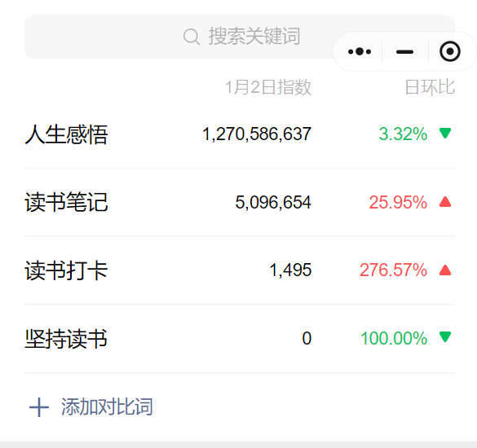Image resolution: width=477 pixels, height=448 pixels.
Task: Select index value 1,270,586,637
Action: [257, 134]
